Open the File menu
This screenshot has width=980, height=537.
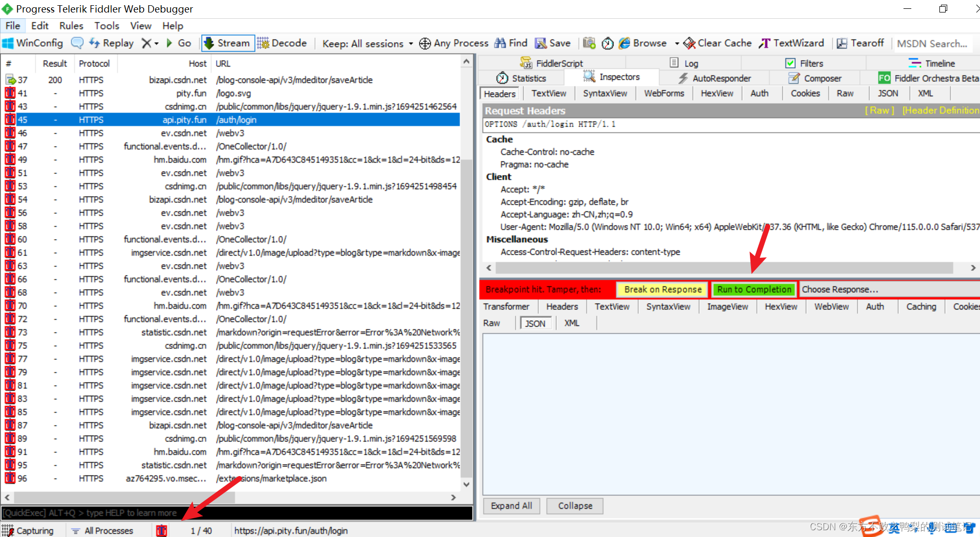click(x=13, y=26)
